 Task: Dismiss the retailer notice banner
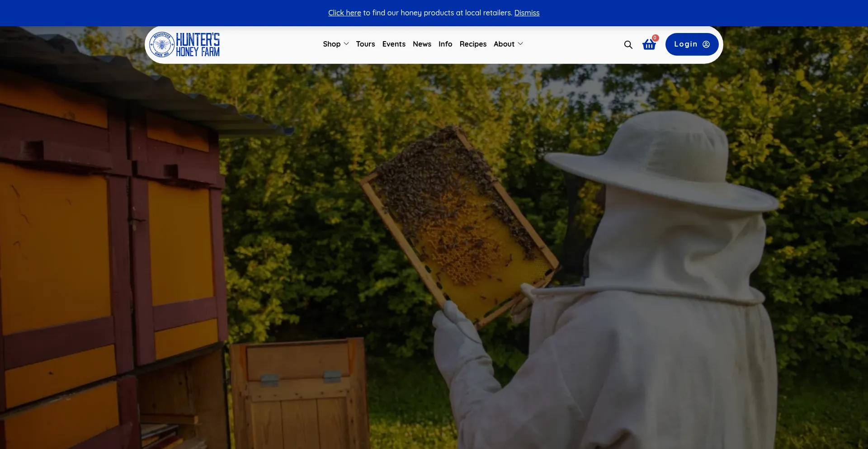pyautogui.click(x=527, y=13)
